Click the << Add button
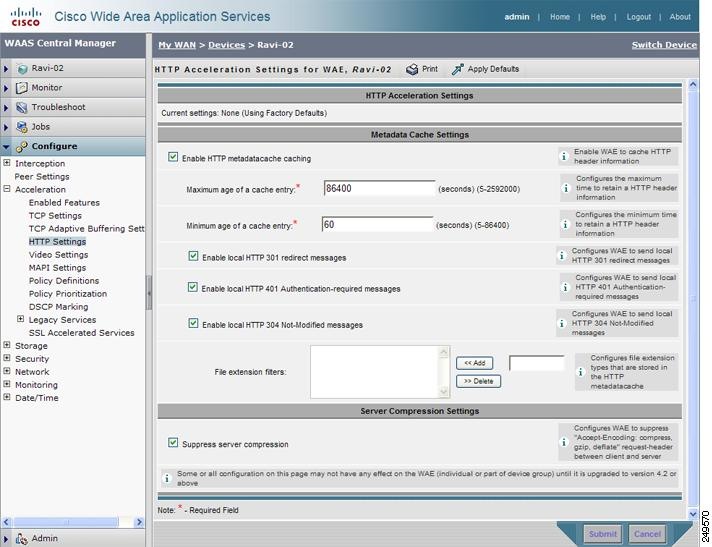Screen dimensions: 712x547 pyautogui.click(x=475, y=363)
